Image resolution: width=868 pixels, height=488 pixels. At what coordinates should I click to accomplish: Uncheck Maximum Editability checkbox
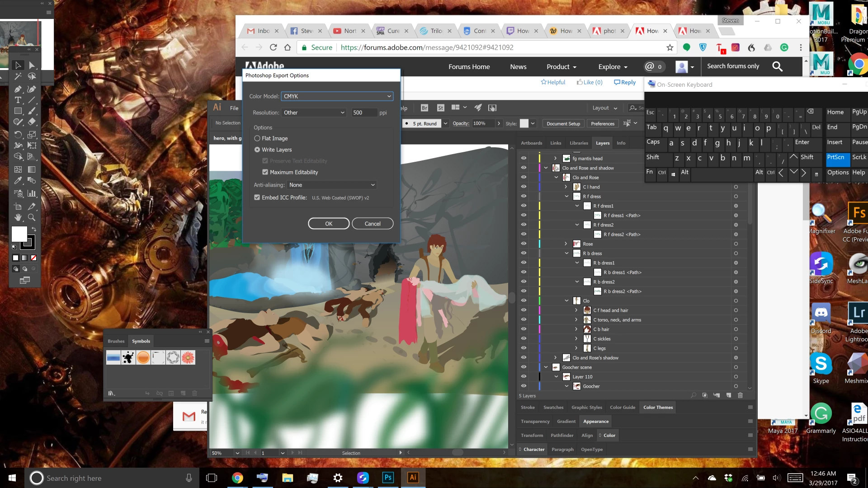(265, 172)
